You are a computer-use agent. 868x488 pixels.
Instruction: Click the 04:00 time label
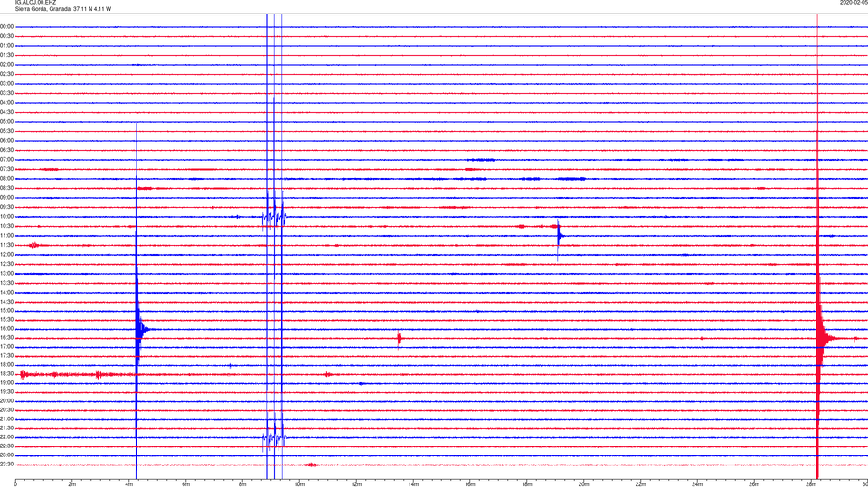[6, 102]
